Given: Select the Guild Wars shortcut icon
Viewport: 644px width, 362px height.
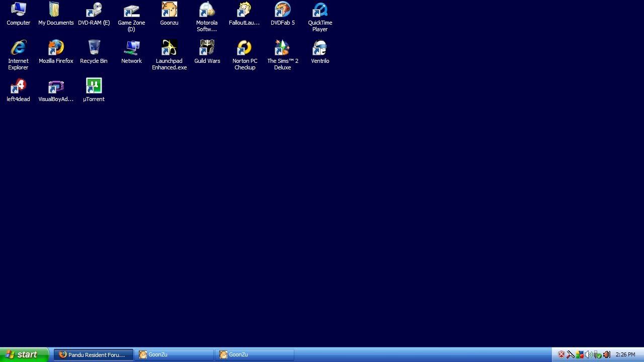Looking at the screenshot, I should [207, 52].
